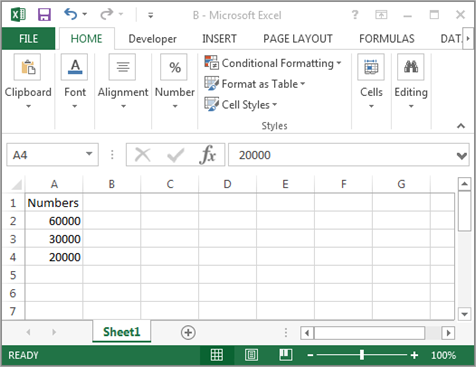Redo the last undone action
Image resolution: width=476 pixels, height=367 pixels.
pyautogui.click(x=107, y=14)
